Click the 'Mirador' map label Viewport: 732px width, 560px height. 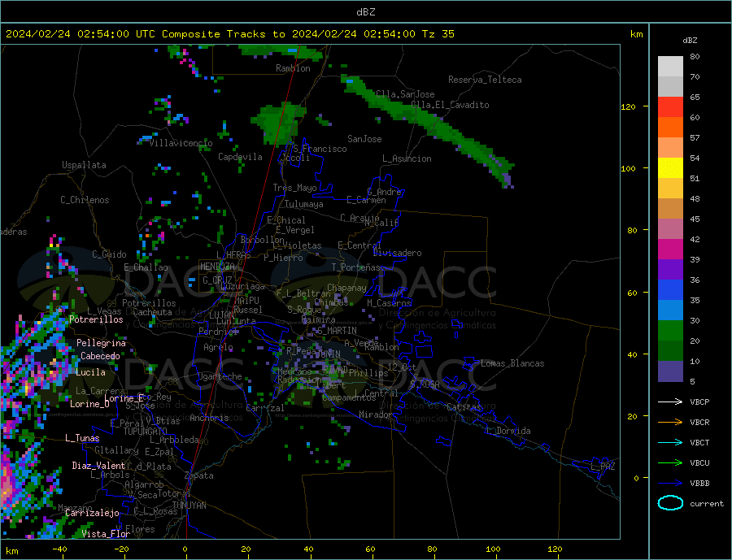tap(375, 415)
